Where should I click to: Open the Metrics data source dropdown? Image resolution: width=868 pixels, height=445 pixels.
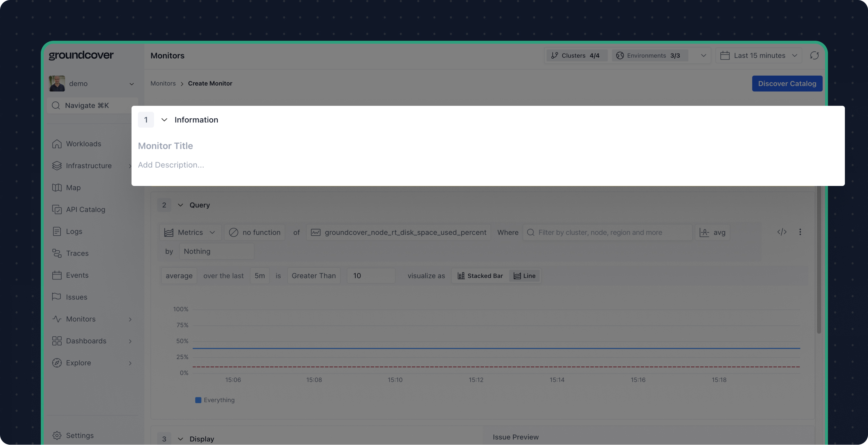pos(190,232)
